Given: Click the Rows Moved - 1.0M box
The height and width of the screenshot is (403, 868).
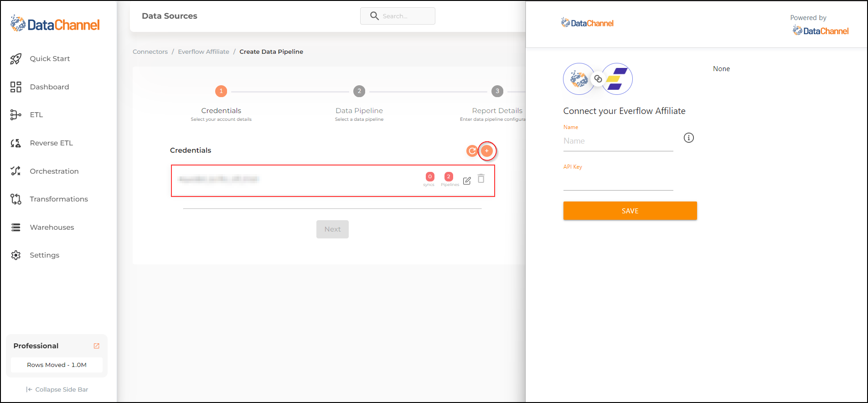Looking at the screenshot, I should coord(57,365).
